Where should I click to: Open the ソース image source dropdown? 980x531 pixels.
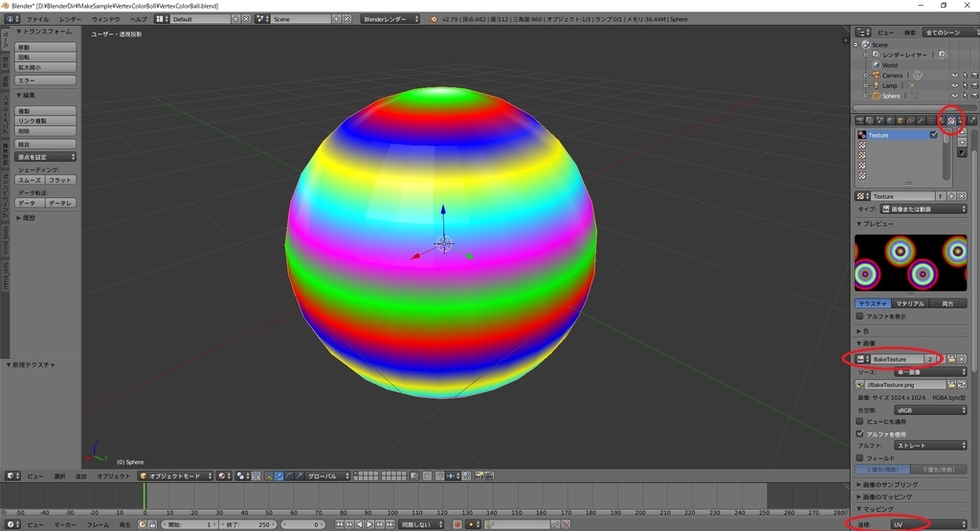(930, 371)
